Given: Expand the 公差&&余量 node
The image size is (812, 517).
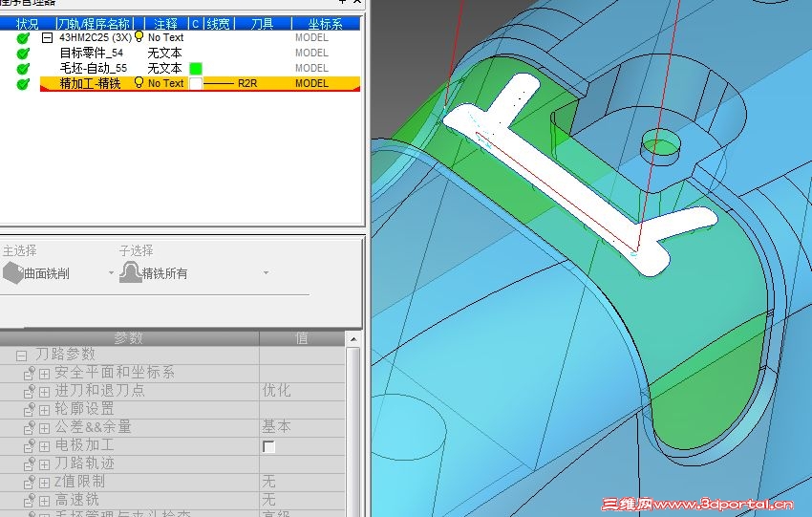Looking at the screenshot, I should [x=45, y=428].
